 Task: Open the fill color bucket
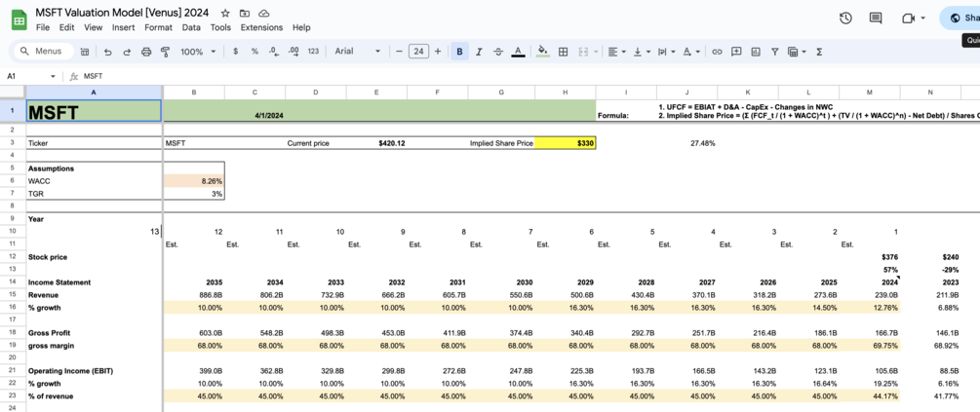[543, 52]
